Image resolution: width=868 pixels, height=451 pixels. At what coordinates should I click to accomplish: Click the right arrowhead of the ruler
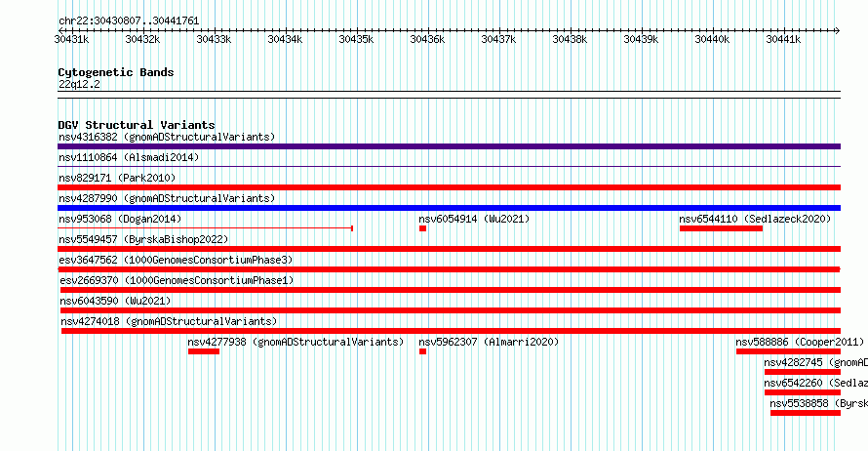[838, 30]
